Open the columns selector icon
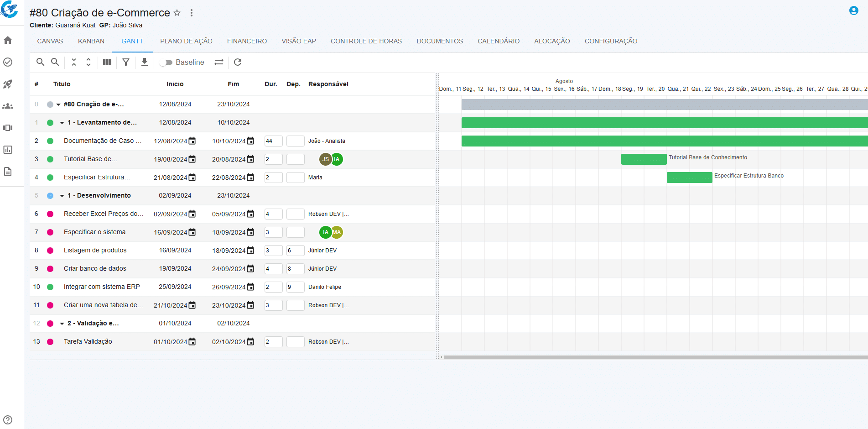The image size is (868, 429). point(107,62)
